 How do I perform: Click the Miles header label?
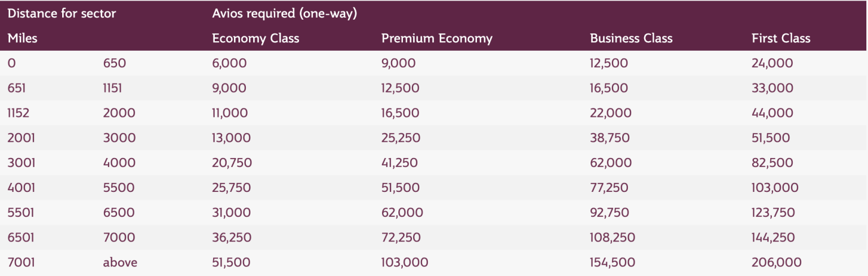click(x=22, y=38)
